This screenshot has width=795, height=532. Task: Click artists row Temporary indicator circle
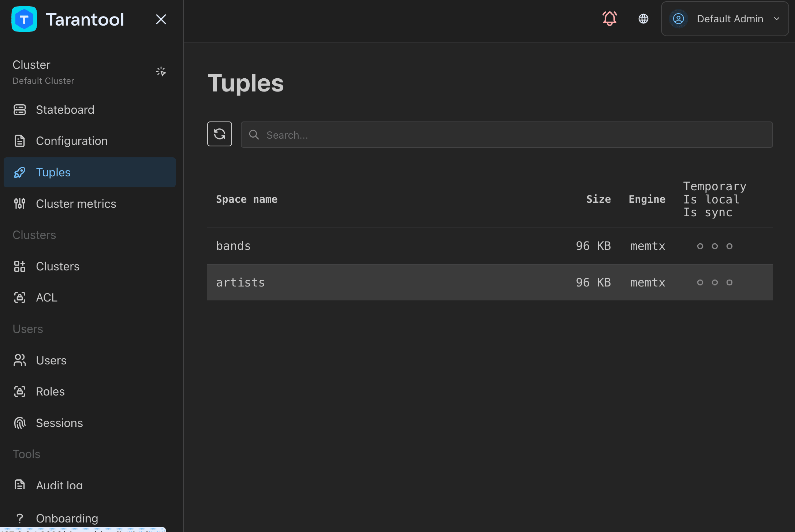700,282
